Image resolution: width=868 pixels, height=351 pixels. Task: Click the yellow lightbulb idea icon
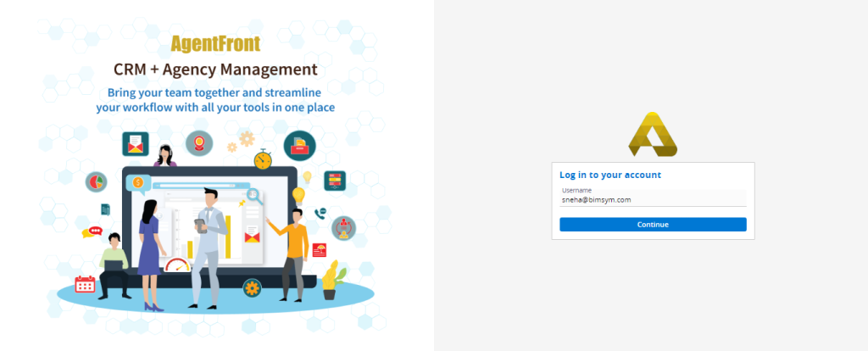coord(298,196)
